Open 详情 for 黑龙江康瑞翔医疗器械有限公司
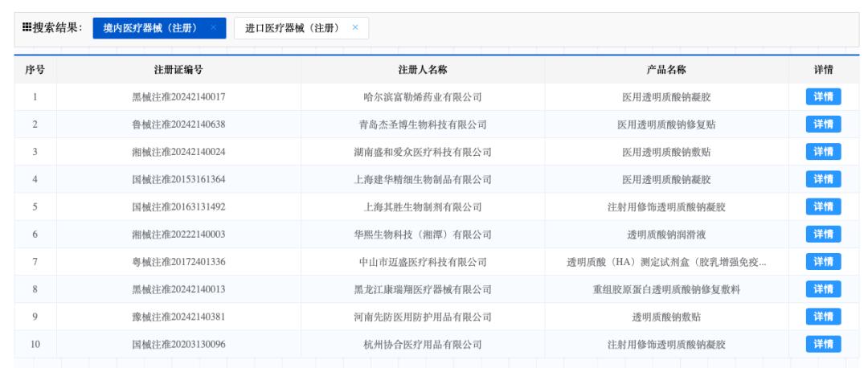Image resolution: width=868 pixels, height=368 pixels. tap(823, 289)
